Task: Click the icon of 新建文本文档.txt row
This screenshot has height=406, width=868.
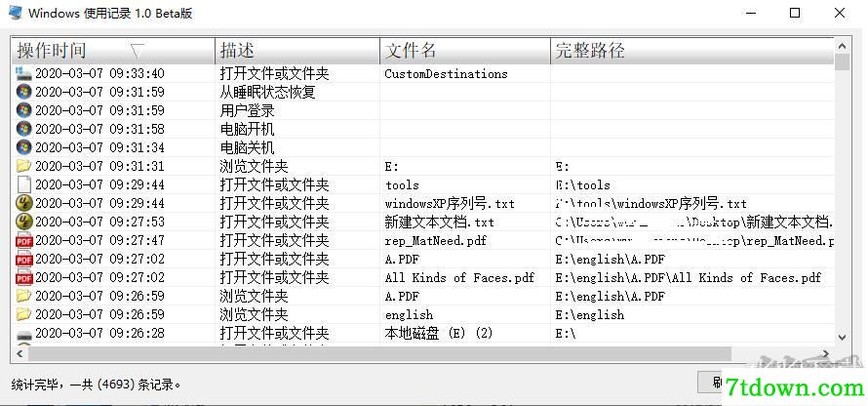Action: pyautogui.click(x=23, y=222)
